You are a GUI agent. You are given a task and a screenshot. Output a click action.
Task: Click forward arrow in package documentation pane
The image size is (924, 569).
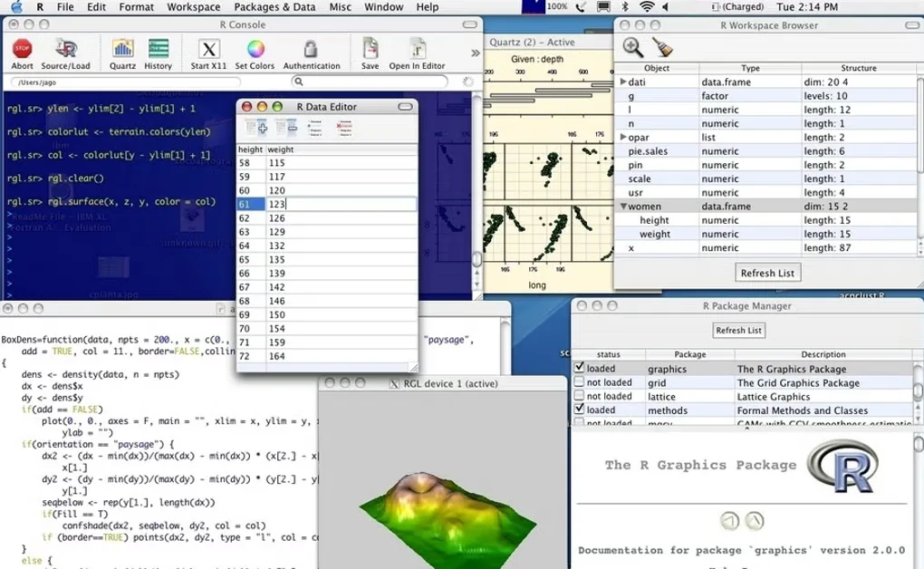(x=755, y=521)
